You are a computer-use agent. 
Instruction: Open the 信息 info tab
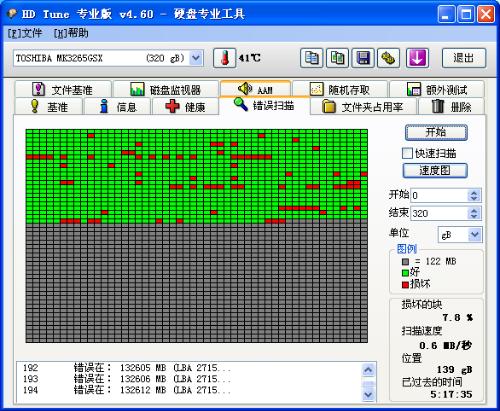118,107
